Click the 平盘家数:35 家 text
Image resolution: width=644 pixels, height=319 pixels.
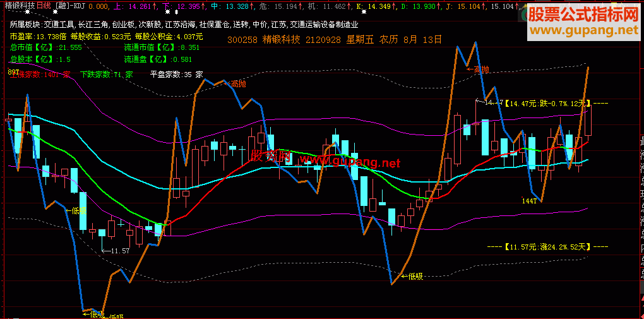pyautogui.click(x=177, y=75)
